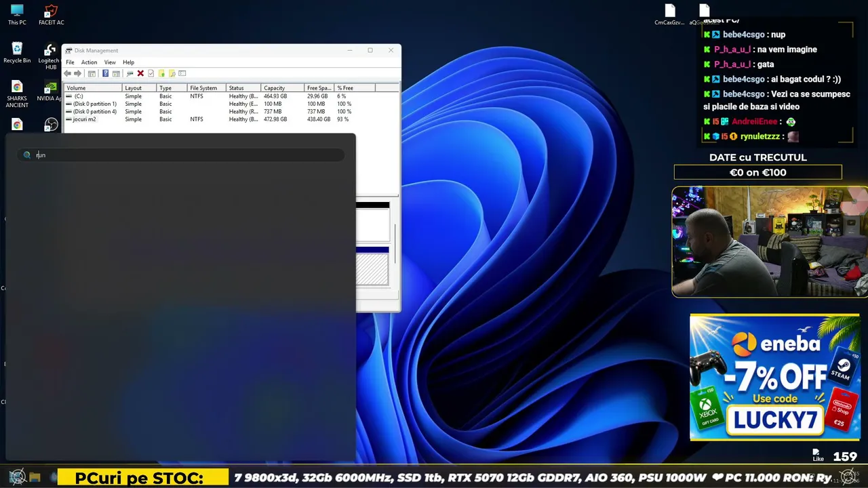Sort by Volume column header
This screenshot has height=488, width=868.
[x=93, y=88]
